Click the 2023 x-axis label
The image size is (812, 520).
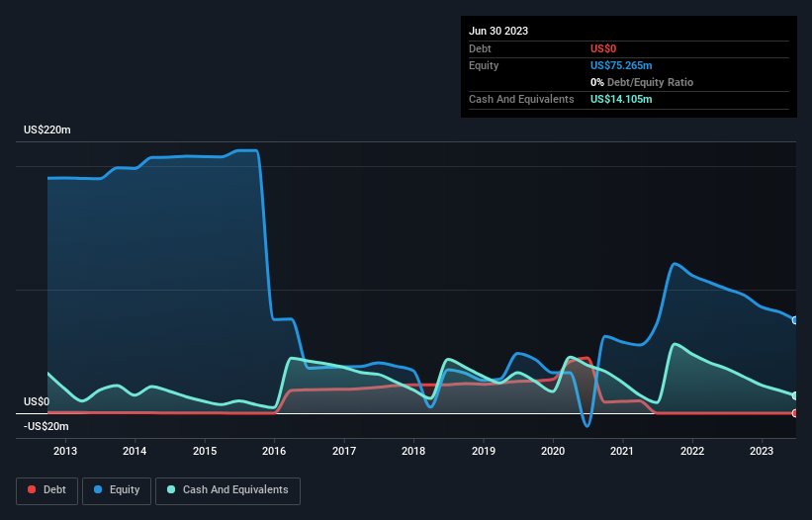coord(762,451)
